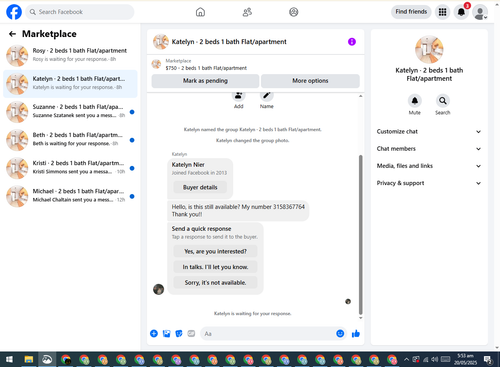
Task: Open Kristi's apartment conversation
Action: pyautogui.click(x=70, y=168)
